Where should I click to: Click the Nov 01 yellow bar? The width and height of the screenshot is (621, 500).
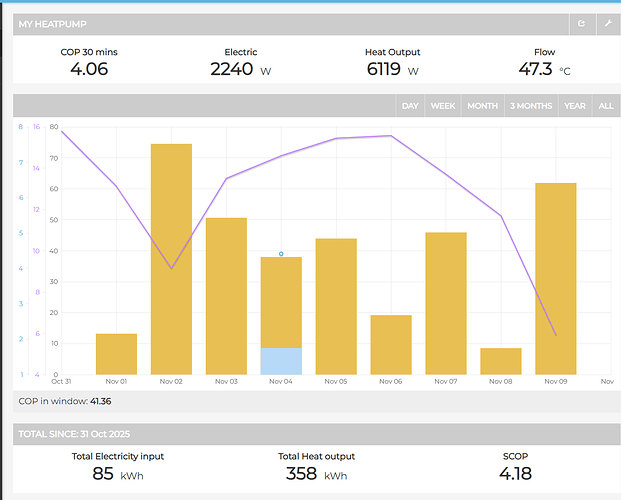116,354
